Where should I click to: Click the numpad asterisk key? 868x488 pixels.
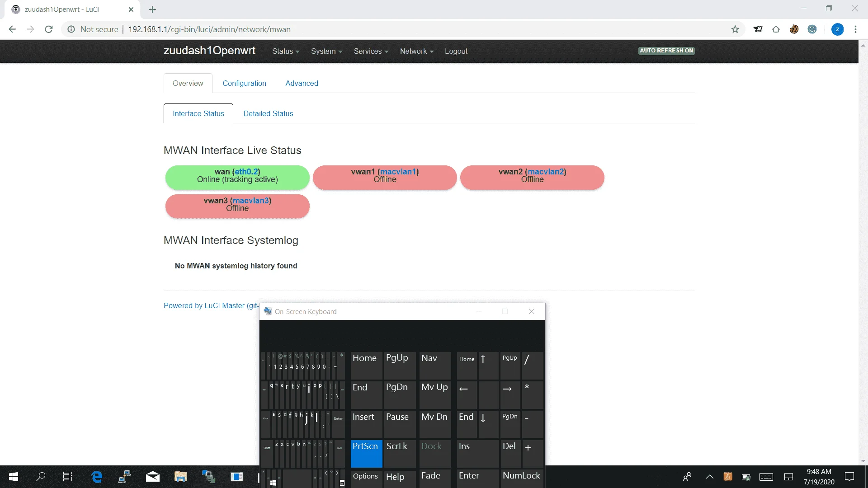click(x=533, y=394)
